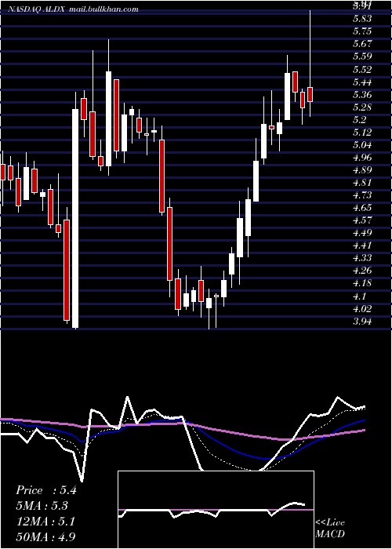Click the 4.89 price axis label
The width and height of the screenshot is (392, 549).
[362, 170]
